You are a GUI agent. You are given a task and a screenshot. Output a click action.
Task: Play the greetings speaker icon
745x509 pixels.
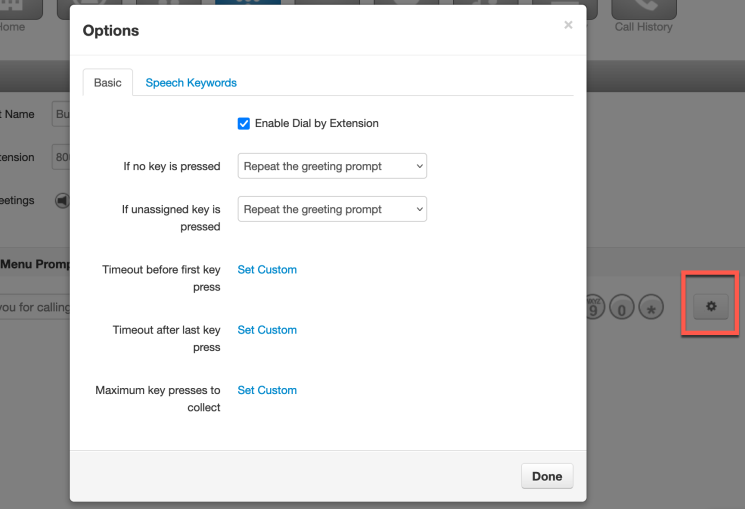[x=62, y=201]
